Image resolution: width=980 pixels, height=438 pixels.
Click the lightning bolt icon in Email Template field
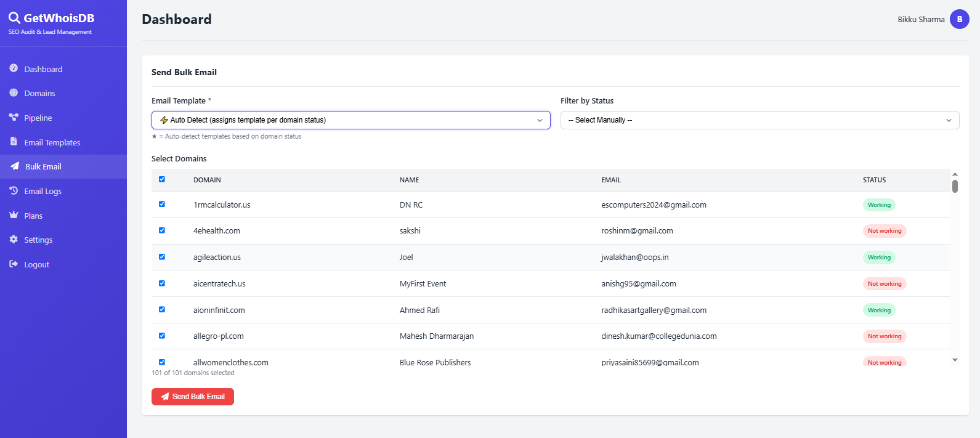tap(164, 120)
